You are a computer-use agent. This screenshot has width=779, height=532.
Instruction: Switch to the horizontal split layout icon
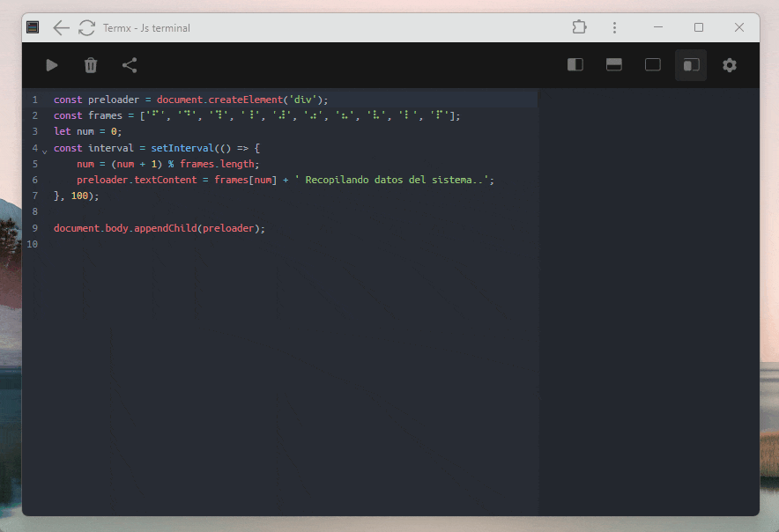pyautogui.click(x=614, y=64)
